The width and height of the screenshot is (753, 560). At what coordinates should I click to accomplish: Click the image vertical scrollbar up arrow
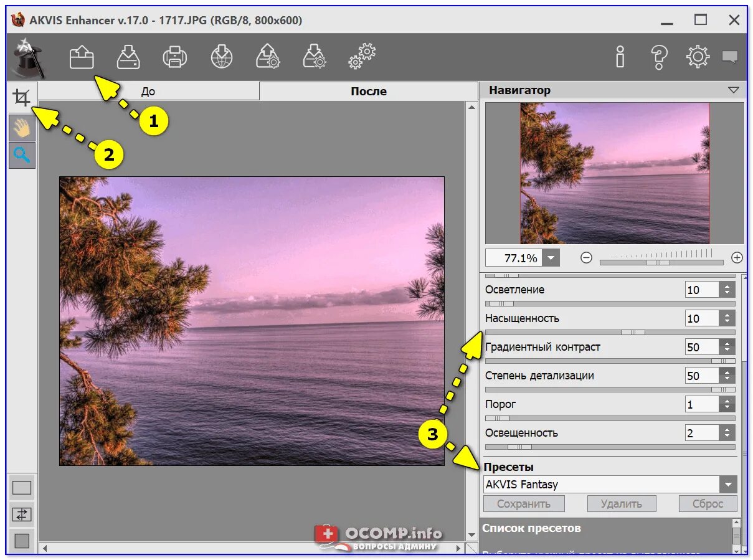pyautogui.click(x=471, y=107)
